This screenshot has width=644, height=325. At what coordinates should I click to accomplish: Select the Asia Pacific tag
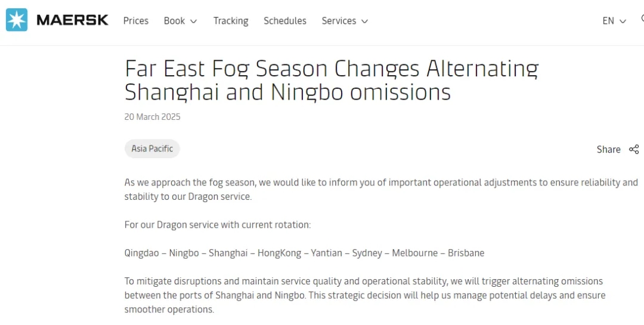tap(152, 148)
